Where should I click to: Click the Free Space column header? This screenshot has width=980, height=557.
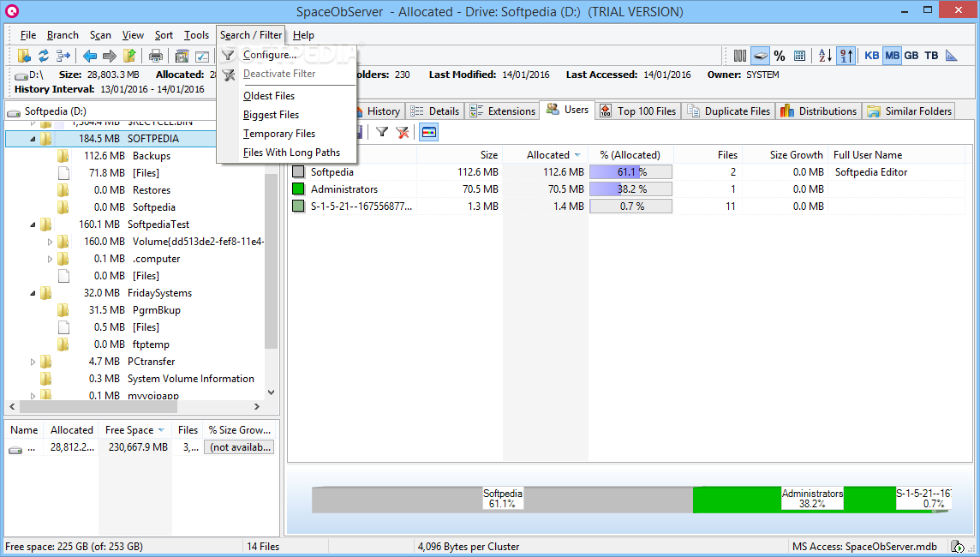tap(134, 430)
